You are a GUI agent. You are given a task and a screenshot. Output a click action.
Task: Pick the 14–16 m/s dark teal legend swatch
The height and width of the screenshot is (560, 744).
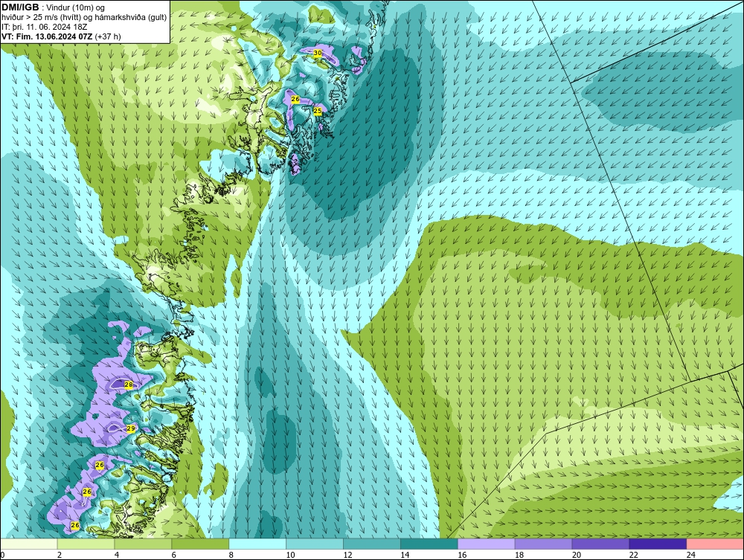pos(429,544)
